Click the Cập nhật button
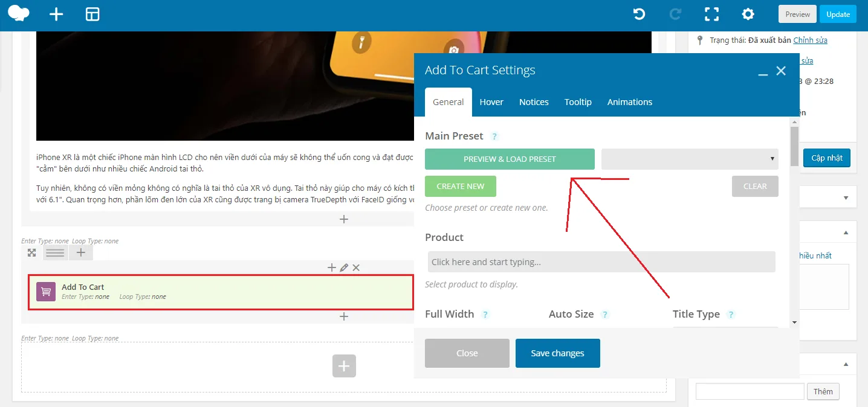This screenshot has height=407, width=868. 827,158
